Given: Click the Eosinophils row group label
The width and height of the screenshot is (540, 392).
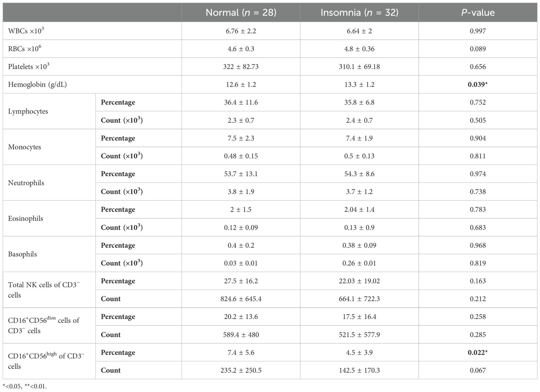Looking at the screenshot, I should click(26, 219).
